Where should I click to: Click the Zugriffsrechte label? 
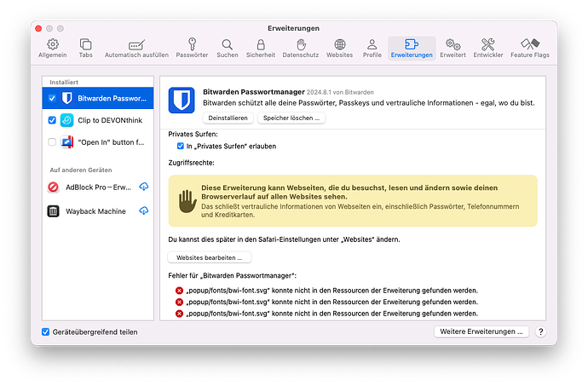pos(191,163)
